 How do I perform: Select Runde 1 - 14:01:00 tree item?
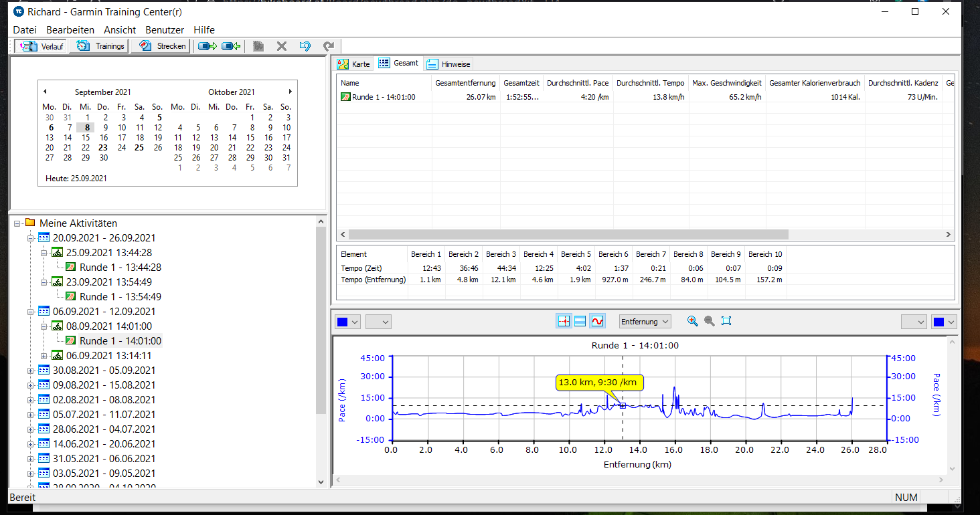coord(120,341)
